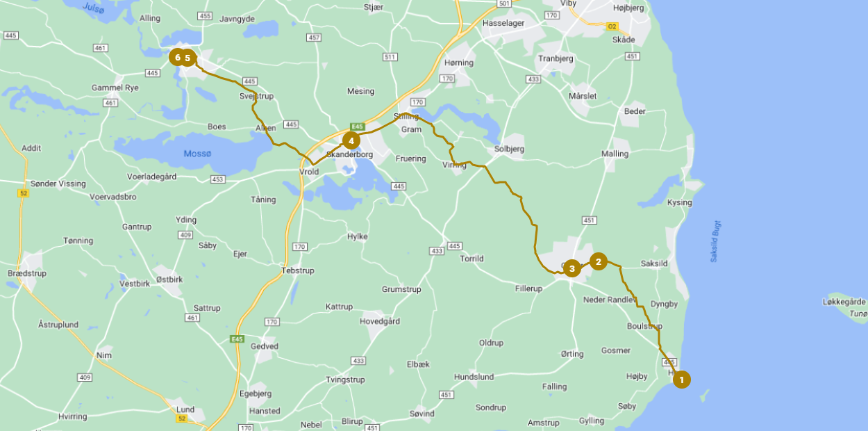Click waypoint marker 4 at Skanderborg
868x431 pixels.
pos(351,140)
